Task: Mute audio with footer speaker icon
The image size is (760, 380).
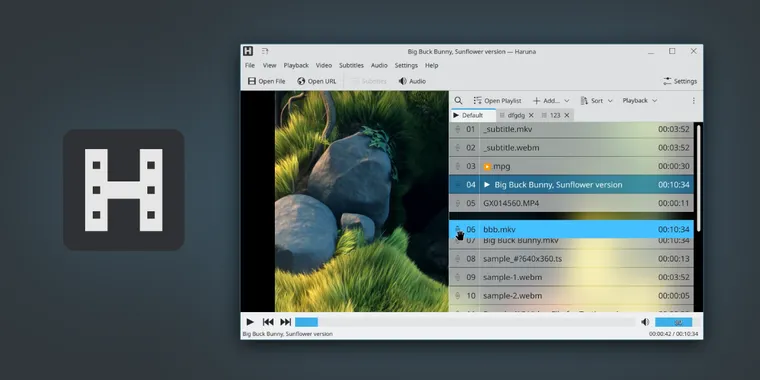Action: [x=645, y=322]
